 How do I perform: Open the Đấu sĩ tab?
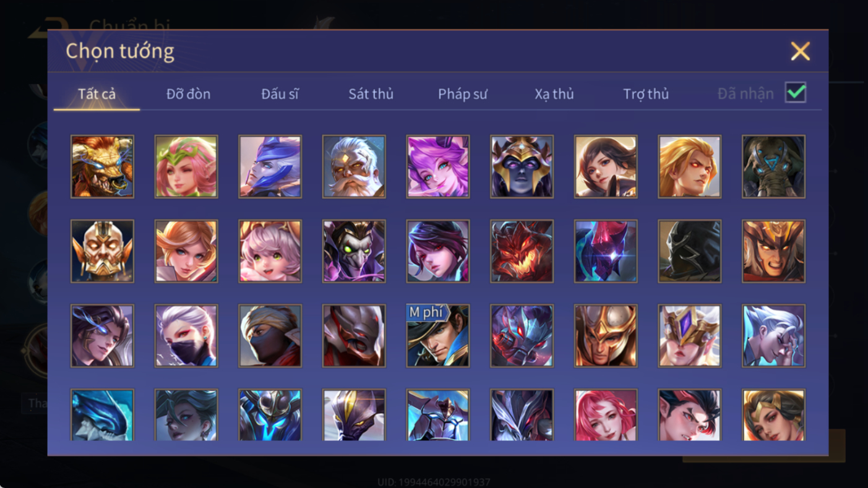pos(280,94)
